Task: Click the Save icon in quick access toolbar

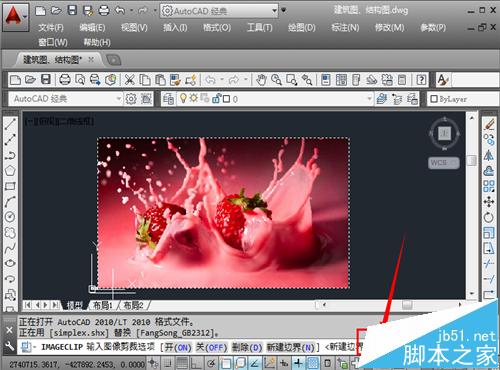Action: pos(72,11)
